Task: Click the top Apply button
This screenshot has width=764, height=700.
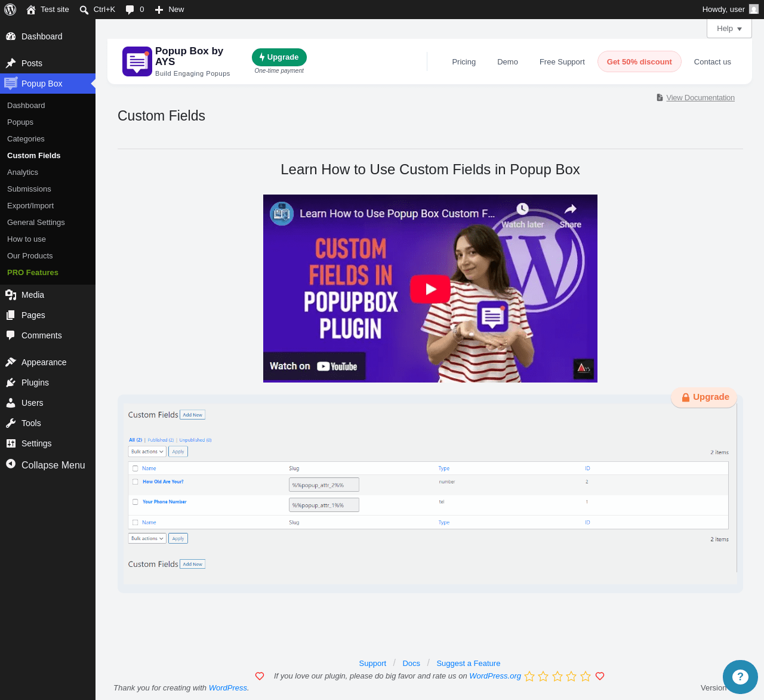Action: tap(178, 452)
